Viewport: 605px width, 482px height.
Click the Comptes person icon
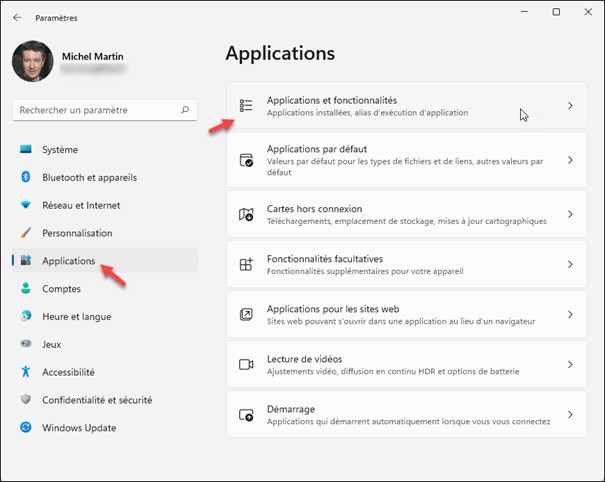click(26, 288)
